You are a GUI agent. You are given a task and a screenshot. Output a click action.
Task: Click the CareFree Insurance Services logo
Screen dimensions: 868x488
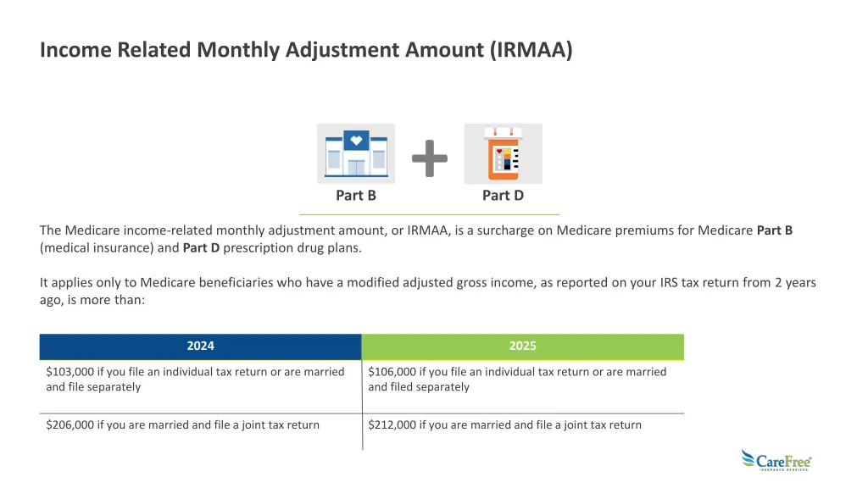coord(776,460)
